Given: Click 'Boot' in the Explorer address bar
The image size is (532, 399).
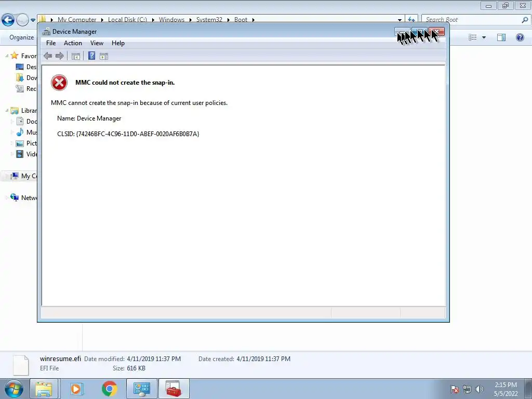Looking at the screenshot, I should point(241,20).
